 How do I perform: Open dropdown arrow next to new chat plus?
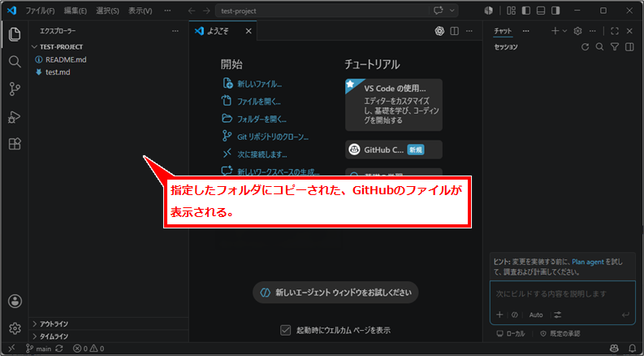pyautogui.click(x=564, y=31)
